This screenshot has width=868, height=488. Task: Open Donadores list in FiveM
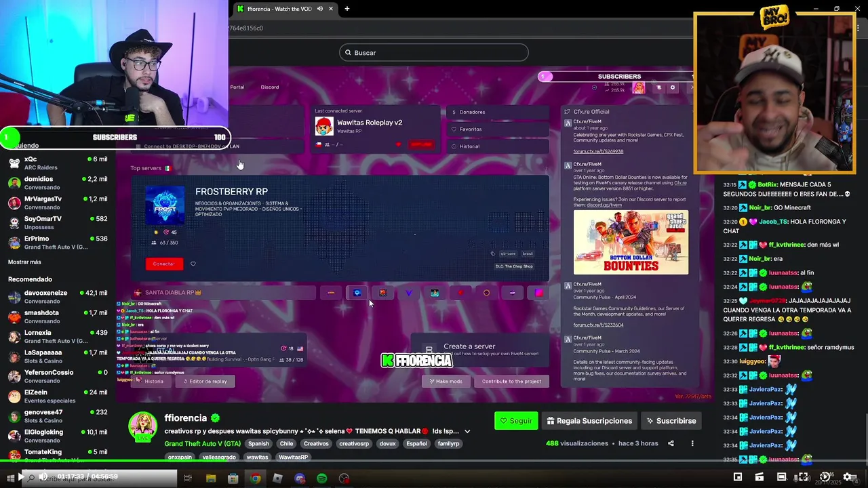coord(497,112)
